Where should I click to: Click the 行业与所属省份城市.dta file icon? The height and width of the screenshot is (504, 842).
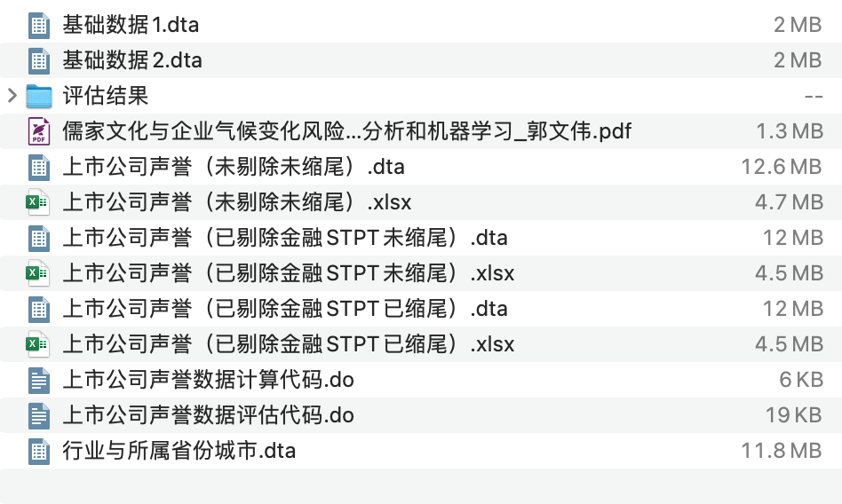[38, 451]
